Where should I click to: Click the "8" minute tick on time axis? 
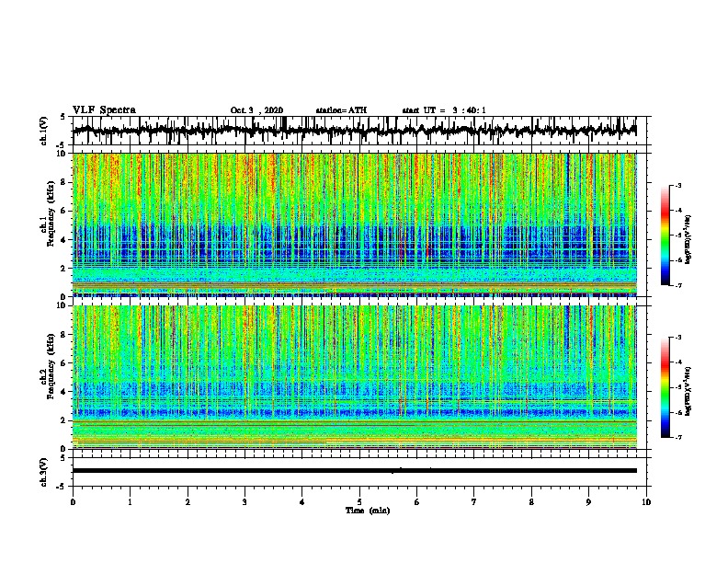point(531,502)
